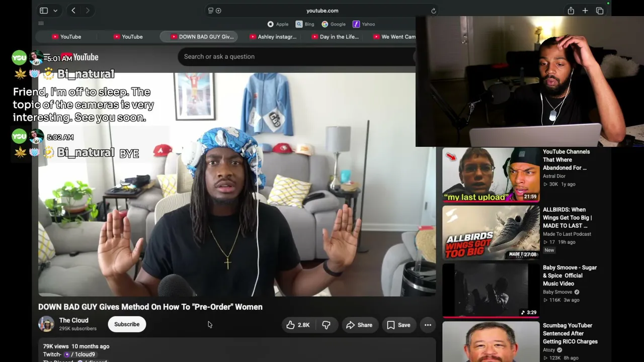Open 'Baby Smoove - Sugar & Spice' title
This screenshot has width=644, height=362.
point(570,276)
